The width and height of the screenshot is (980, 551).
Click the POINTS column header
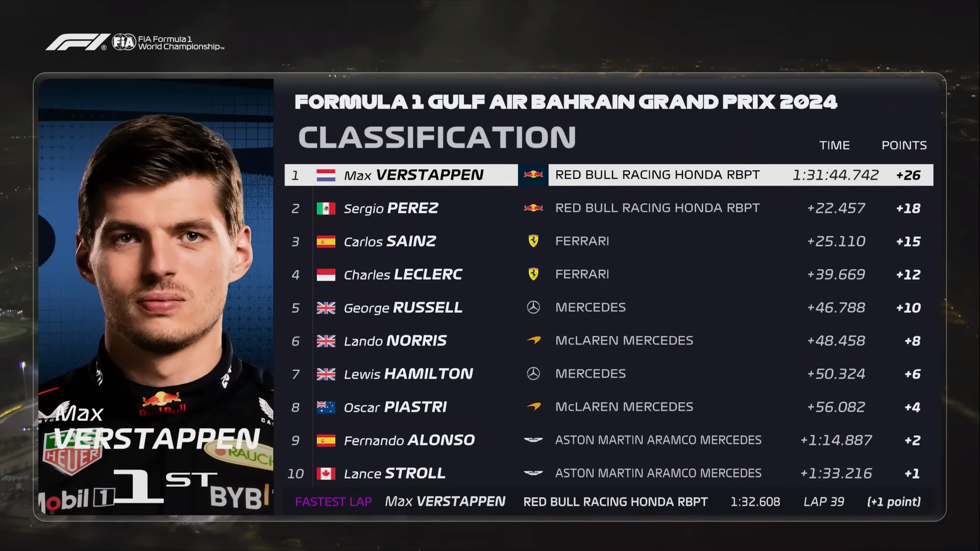tap(904, 145)
